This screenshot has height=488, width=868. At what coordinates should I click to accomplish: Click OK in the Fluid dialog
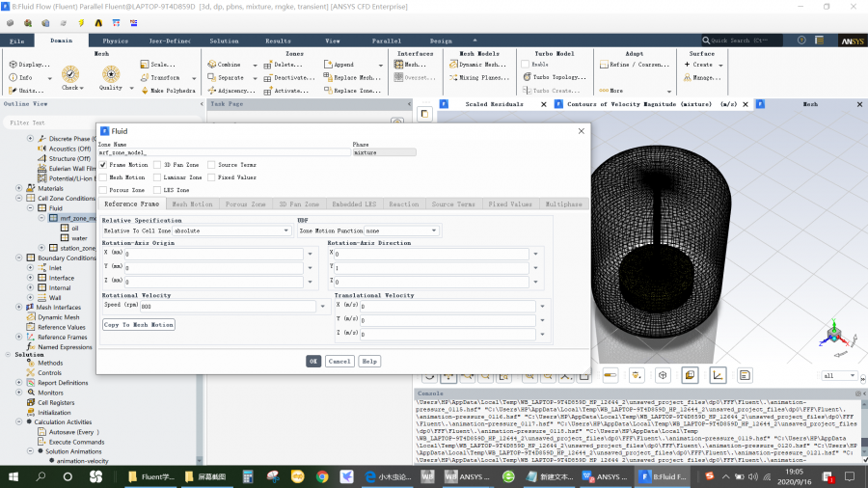point(313,361)
